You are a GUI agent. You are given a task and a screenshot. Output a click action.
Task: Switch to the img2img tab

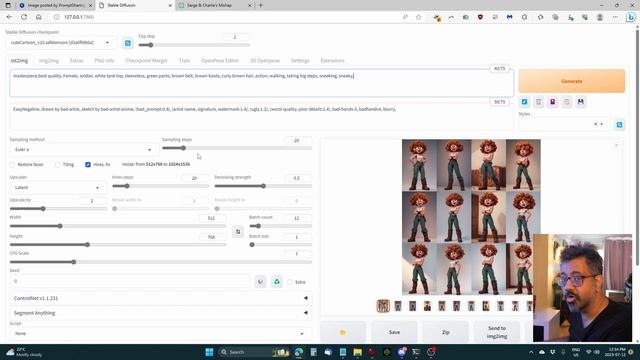[x=49, y=60]
